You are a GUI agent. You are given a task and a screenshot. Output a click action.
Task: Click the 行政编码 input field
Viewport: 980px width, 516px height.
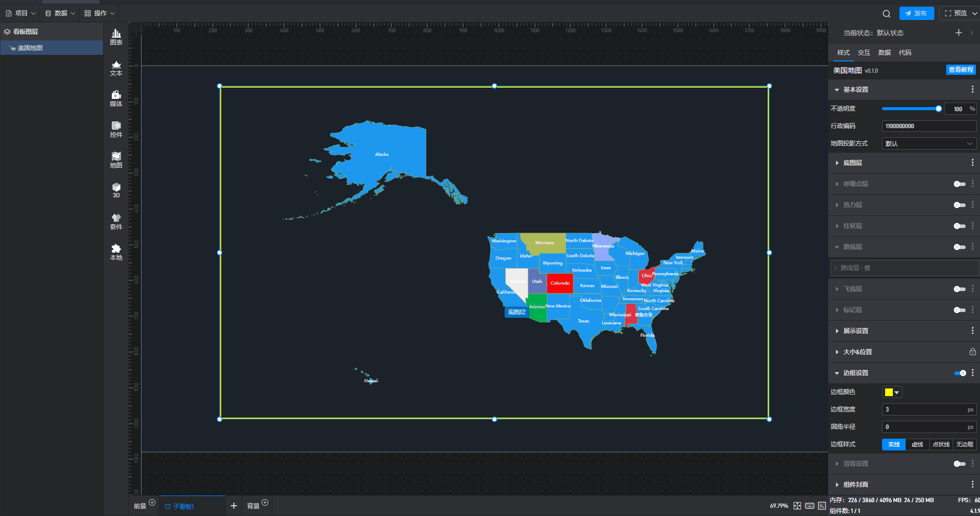coord(929,126)
